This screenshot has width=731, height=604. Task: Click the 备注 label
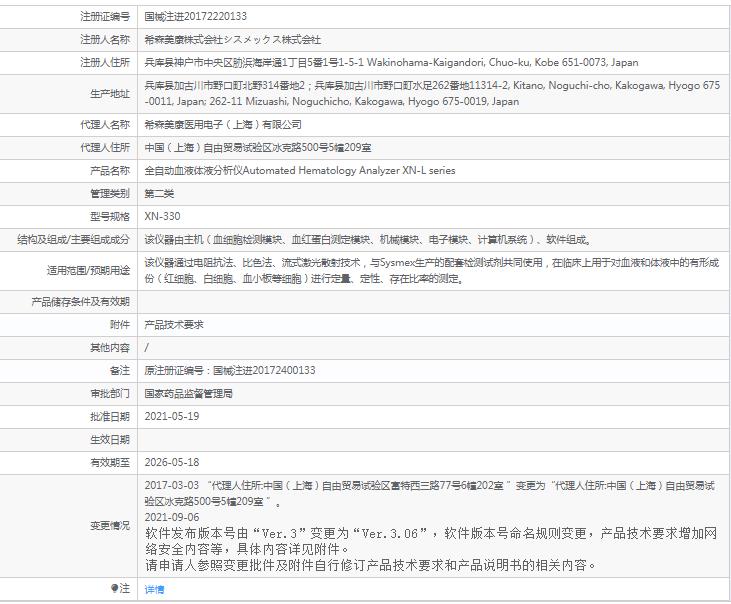120,371
